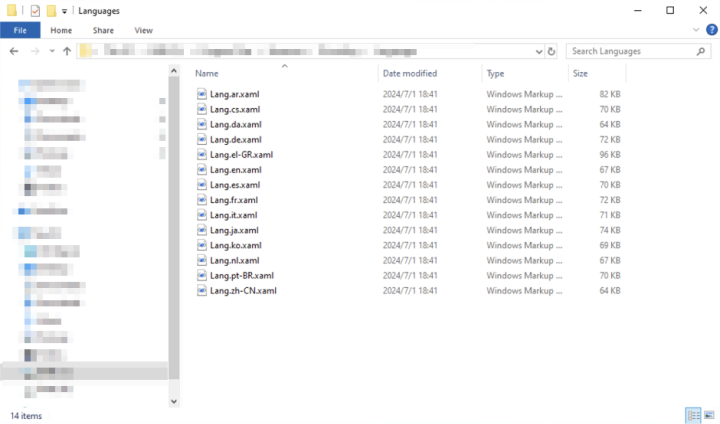This screenshot has width=720, height=424.
Task: Click the Refresh button in address bar
Action: 551,51
